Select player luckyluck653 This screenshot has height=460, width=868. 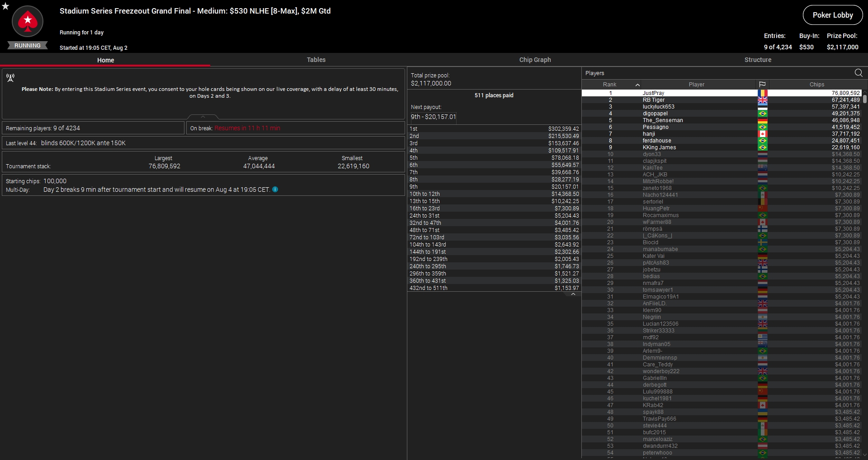(x=722, y=107)
